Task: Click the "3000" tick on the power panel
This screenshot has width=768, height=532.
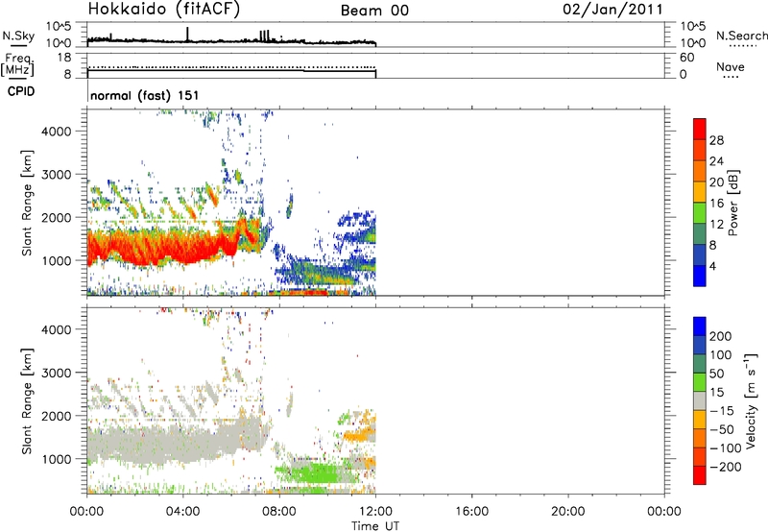Action: [57, 175]
